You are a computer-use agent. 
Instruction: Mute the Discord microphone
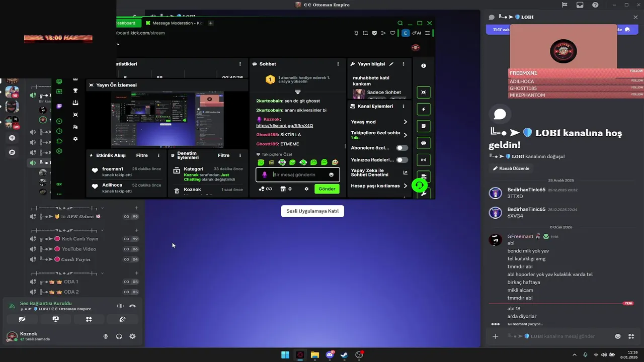106,336
